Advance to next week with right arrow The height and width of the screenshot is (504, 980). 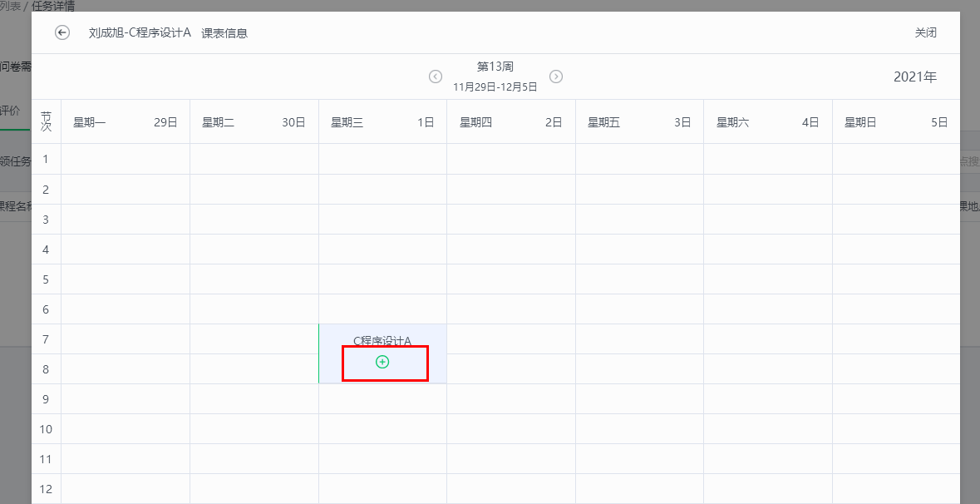click(556, 77)
